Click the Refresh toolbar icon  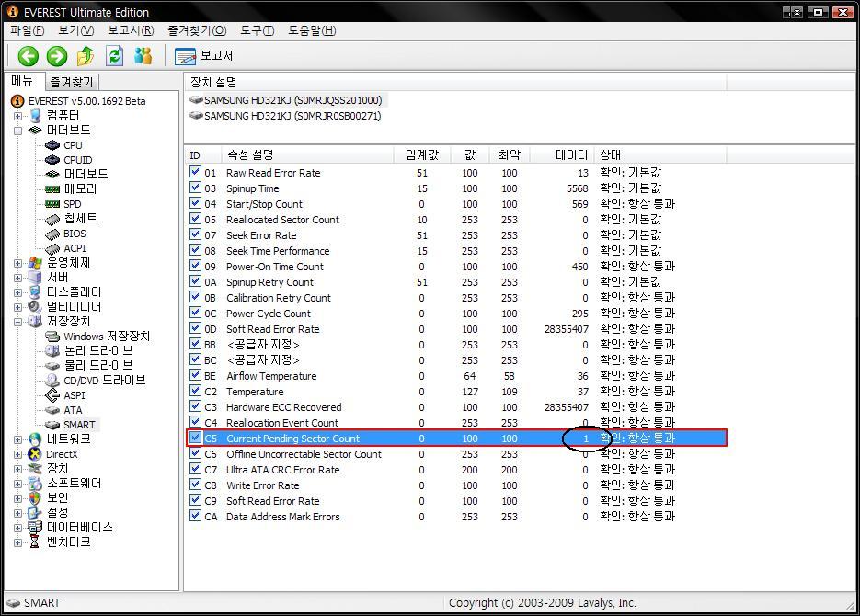pyautogui.click(x=115, y=56)
